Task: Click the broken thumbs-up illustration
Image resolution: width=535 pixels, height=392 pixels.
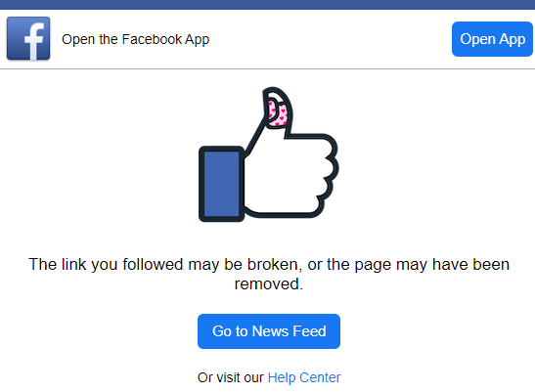Action: click(269, 154)
